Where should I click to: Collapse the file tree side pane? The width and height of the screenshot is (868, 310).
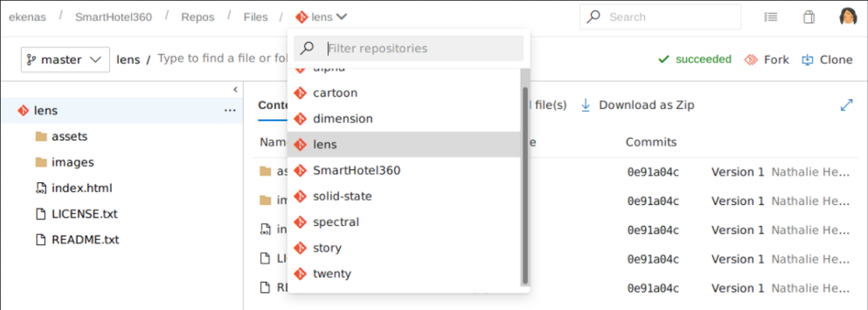pos(236,90)
